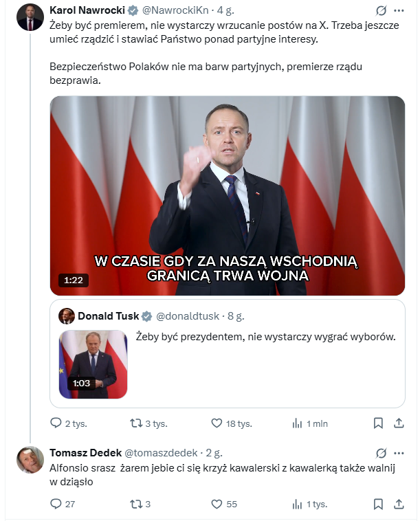This screenshot has width=420, height=521.
Task: Repost Tomasz Dedek's reply
Action: [136, 504]
